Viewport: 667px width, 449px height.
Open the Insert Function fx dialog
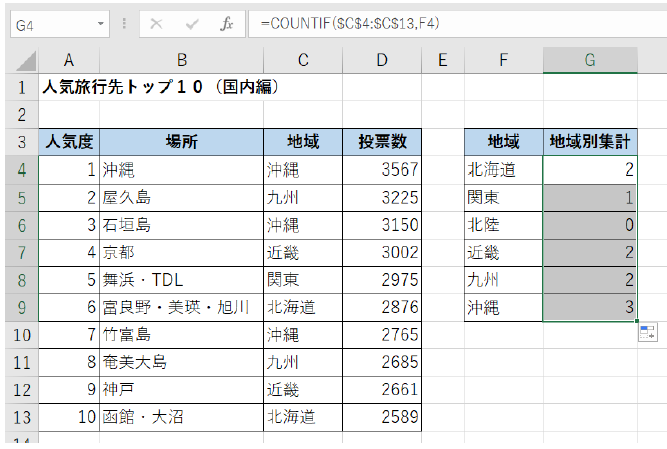click(227, 24)
